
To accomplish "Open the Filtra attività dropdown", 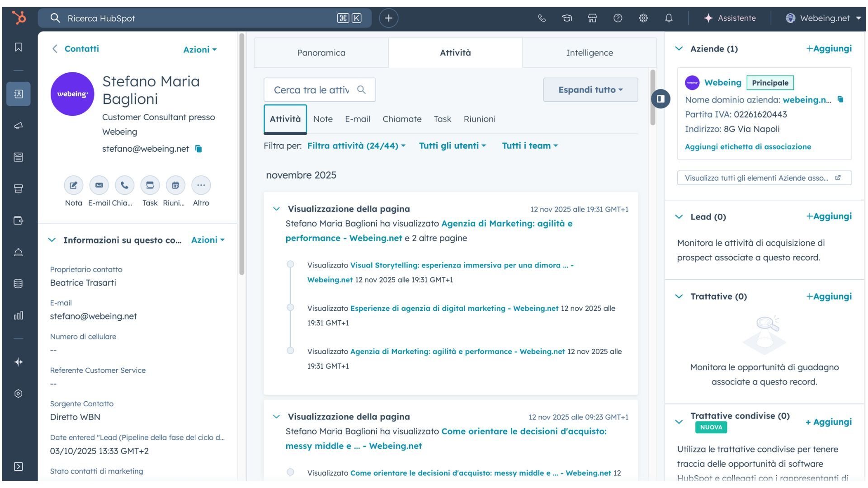I will pyautogui.click(x=356, y=146).
